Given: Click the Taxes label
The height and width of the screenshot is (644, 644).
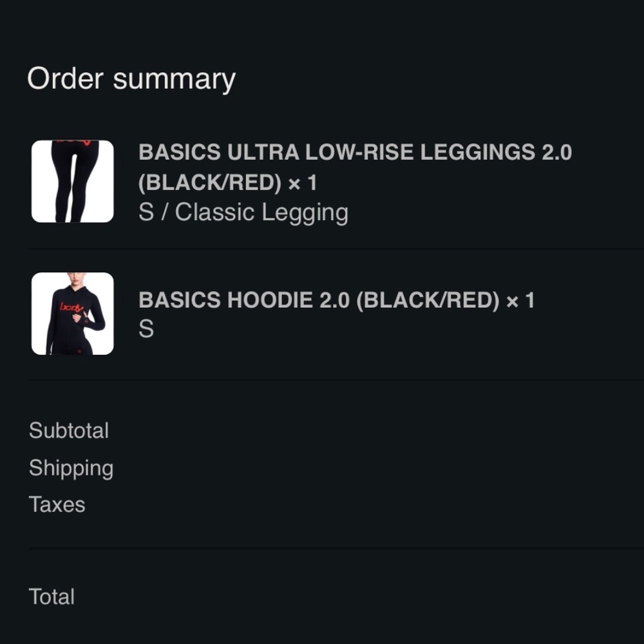Looking at the screenshot, I should [57, 505].
